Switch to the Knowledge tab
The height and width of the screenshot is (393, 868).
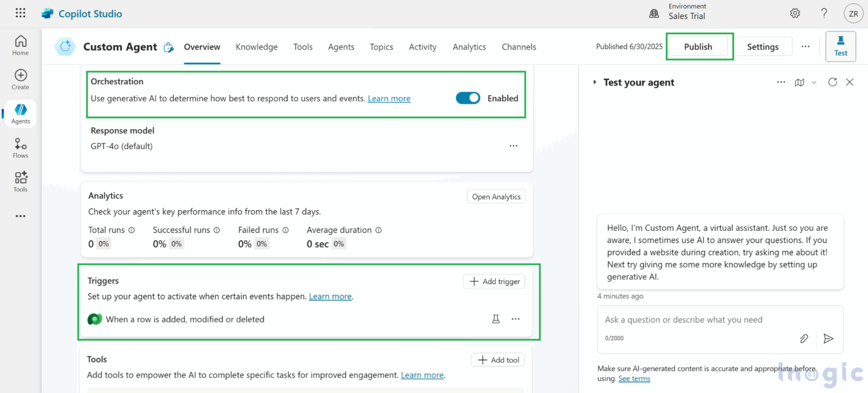pos(257,47)
